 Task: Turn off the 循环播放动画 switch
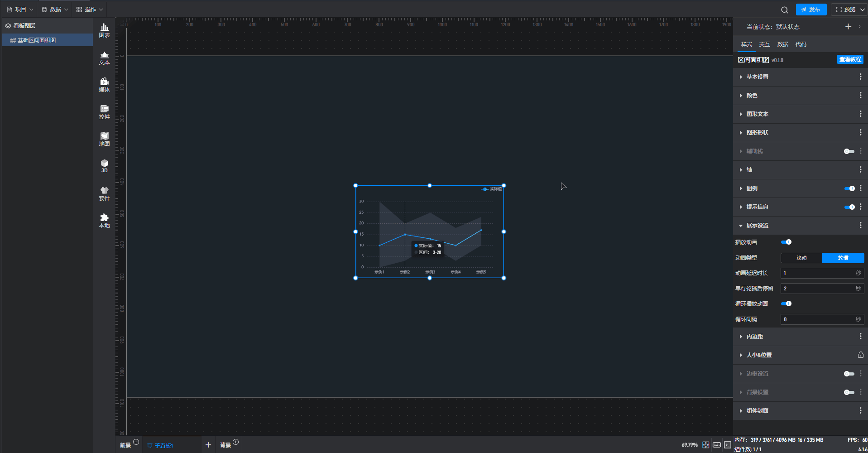click(x=786, y=304)
